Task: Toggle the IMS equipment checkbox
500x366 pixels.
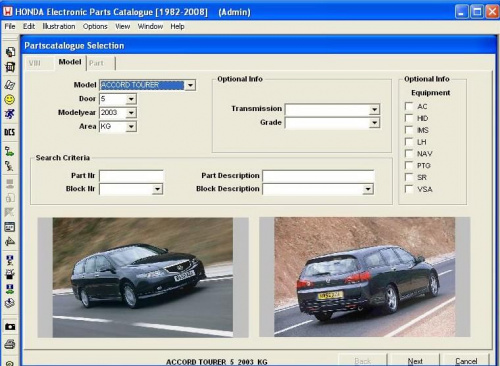Action: click(x=409, y=130)
